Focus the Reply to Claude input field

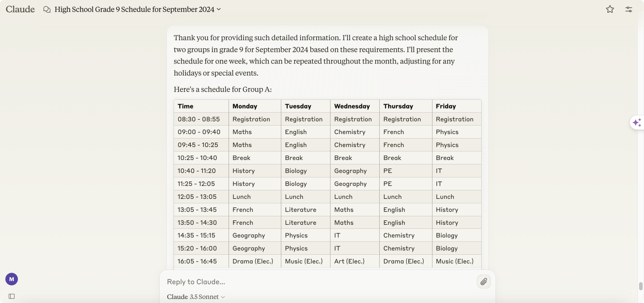coord(320,282)
